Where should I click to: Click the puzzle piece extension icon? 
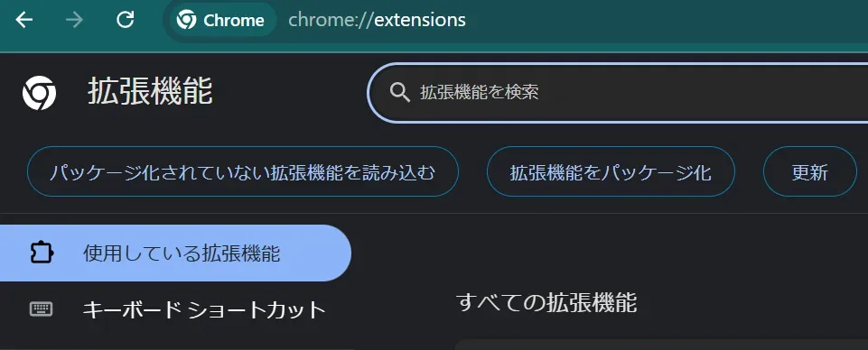point(41,253)
